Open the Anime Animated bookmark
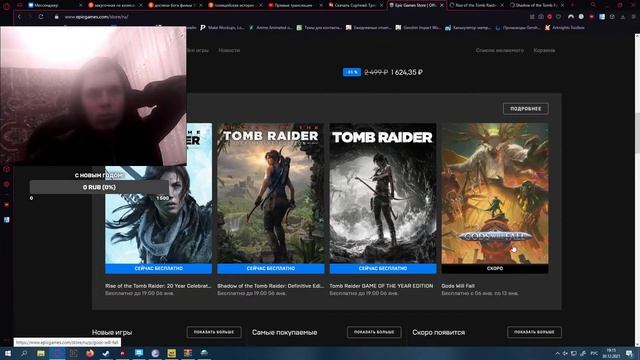Image resolution: width=640 pixels, height=360 pixels. (x=270, y=28)
